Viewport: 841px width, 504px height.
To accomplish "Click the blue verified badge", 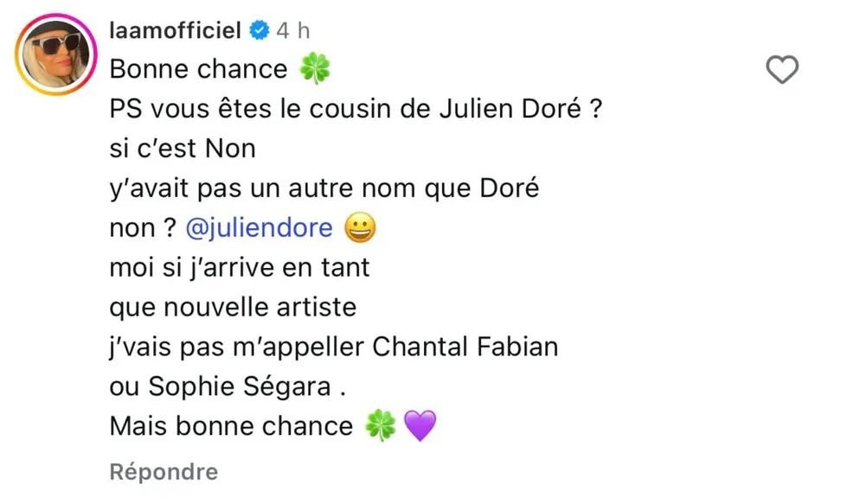I will [259, 30].
